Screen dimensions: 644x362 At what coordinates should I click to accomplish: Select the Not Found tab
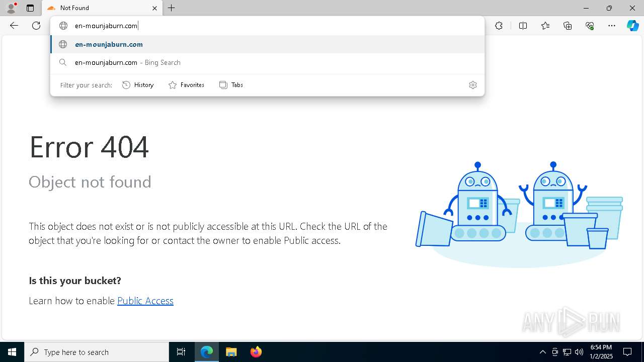point(102,8)
